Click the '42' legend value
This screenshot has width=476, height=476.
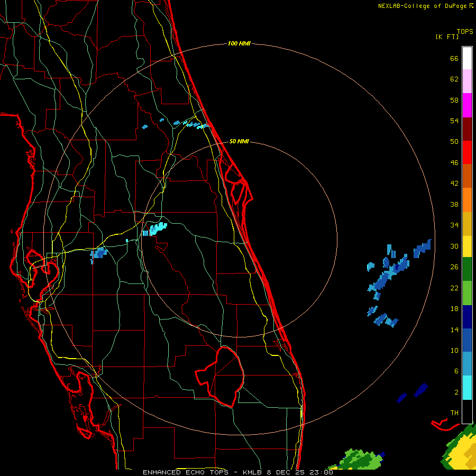click(x=454, y=183)
